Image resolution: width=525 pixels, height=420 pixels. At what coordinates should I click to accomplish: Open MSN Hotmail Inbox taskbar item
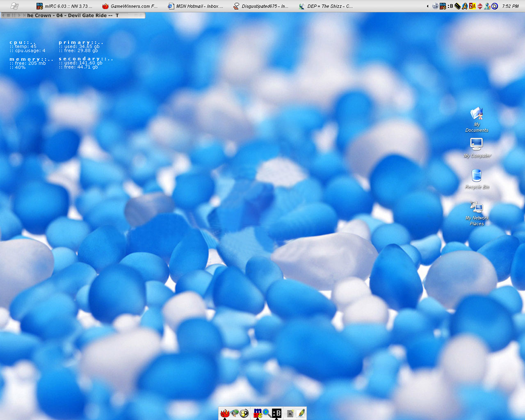[195, 6]
